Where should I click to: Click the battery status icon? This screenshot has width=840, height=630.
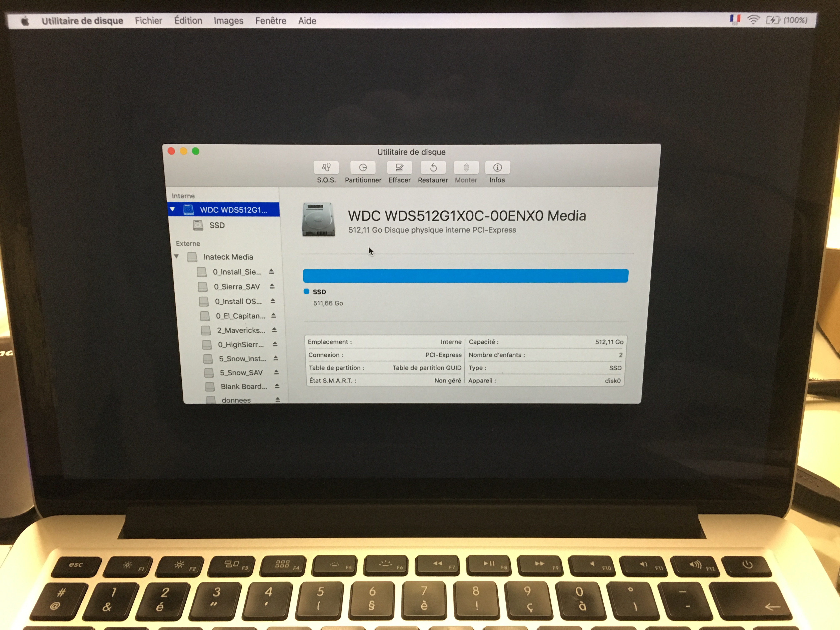(773, 20)
